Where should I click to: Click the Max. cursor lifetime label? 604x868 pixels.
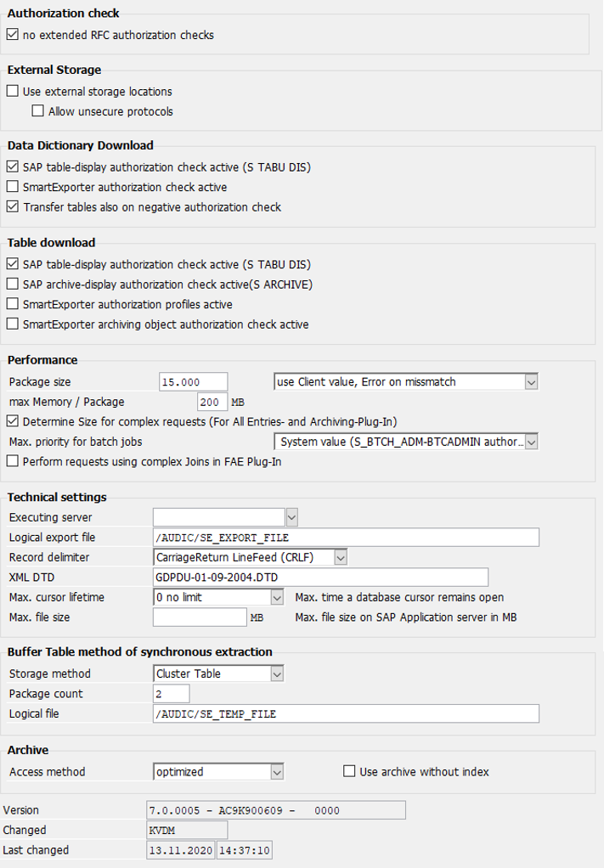coord(56,597)
